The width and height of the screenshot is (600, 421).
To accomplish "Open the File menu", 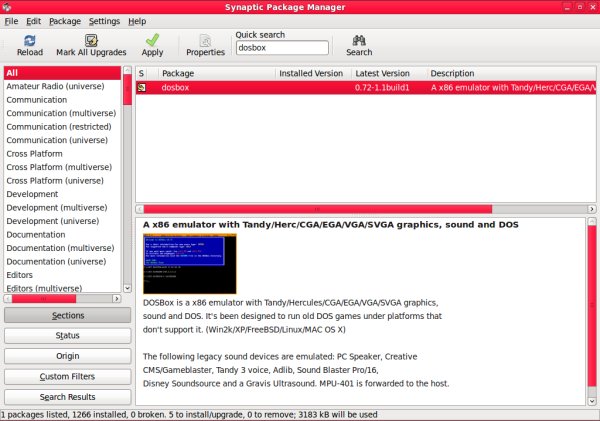I will pyautogui.click(x=11, y=21).
